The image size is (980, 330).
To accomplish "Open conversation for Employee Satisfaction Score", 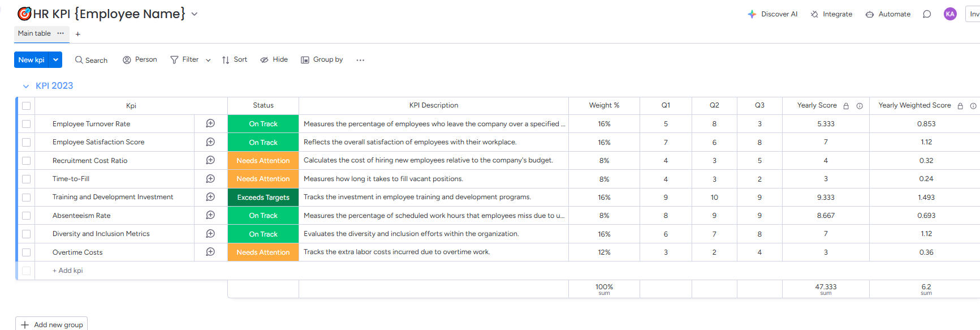I will (x=210, y=142).
